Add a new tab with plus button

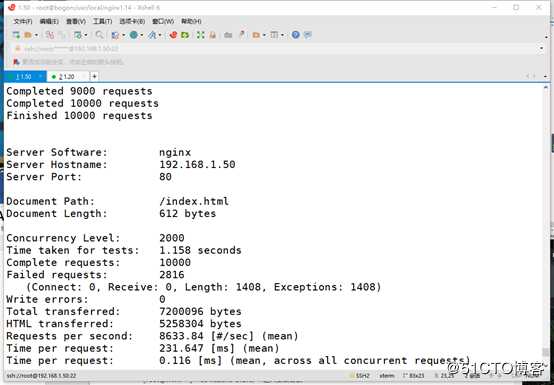[x=94, y=77]
